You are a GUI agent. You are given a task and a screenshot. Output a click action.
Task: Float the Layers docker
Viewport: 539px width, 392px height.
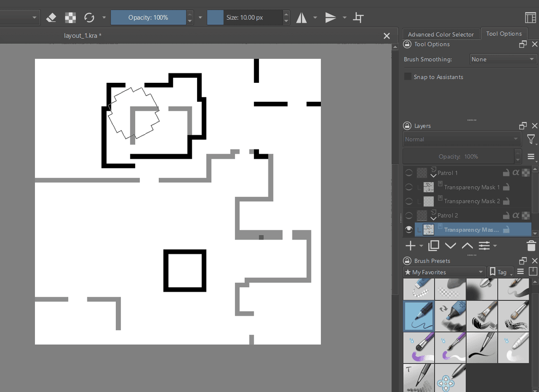(523, 126)
